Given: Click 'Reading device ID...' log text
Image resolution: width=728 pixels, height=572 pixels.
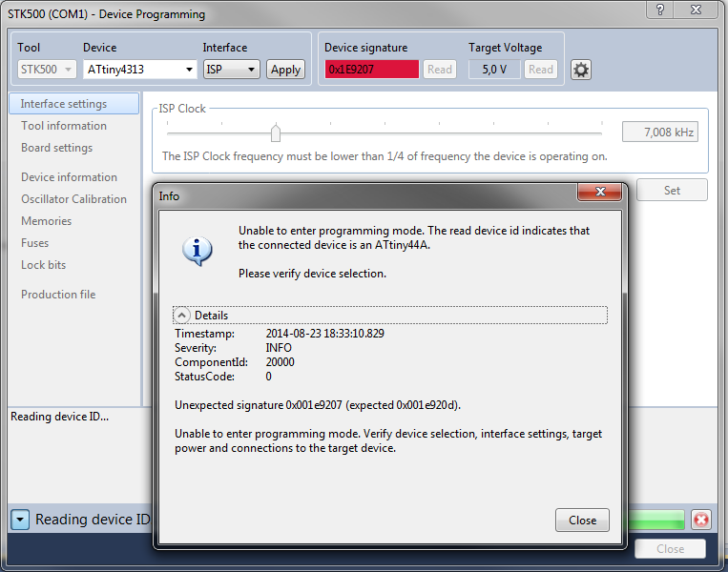Looking at the screenshot, I should (59, 417).
